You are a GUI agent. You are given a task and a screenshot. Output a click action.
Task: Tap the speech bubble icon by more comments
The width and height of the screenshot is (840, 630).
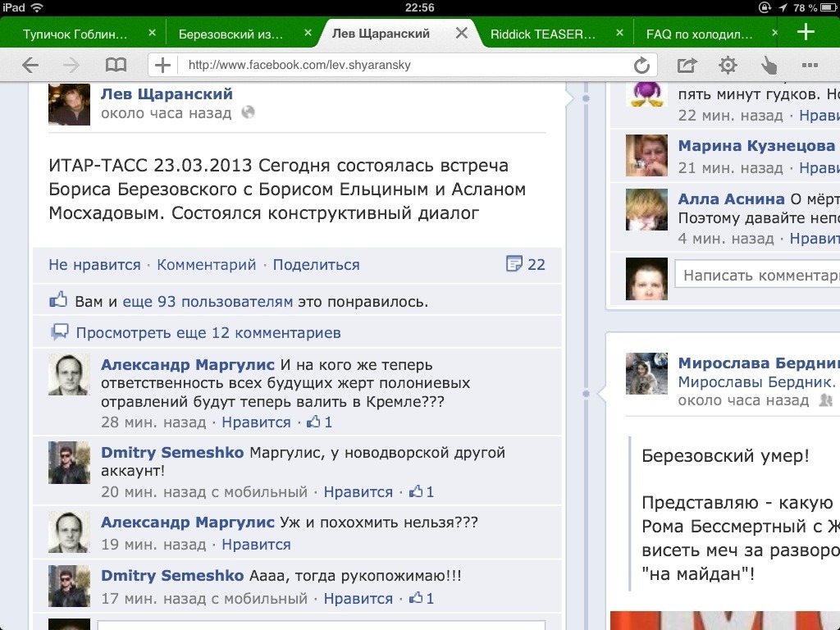click(x=59, y=332)
